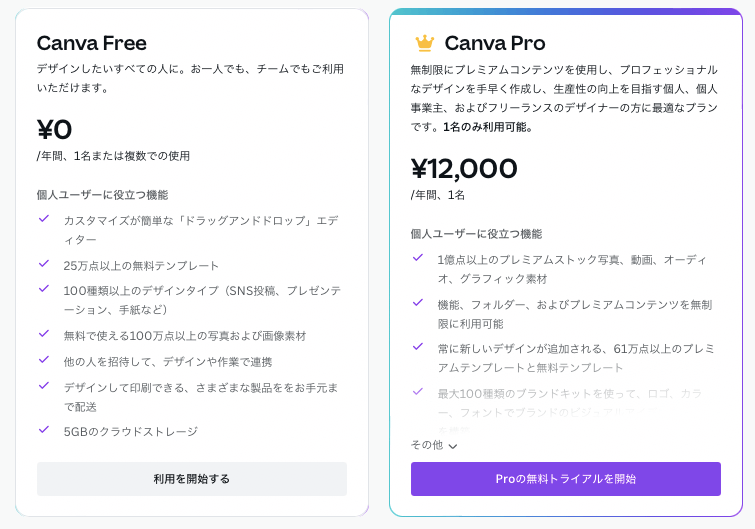The height and width of the screenshot is (529, 755).
Task: Click the Canva Free plan heading
Action: [x=92, y=43]
